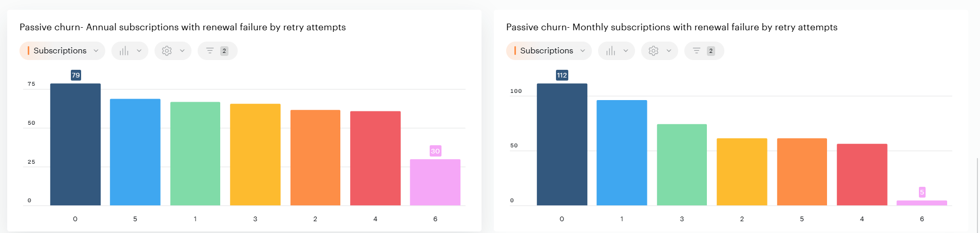
Task: Click settings gear icon in Monthly chart
Action: [x=654, y=51]
